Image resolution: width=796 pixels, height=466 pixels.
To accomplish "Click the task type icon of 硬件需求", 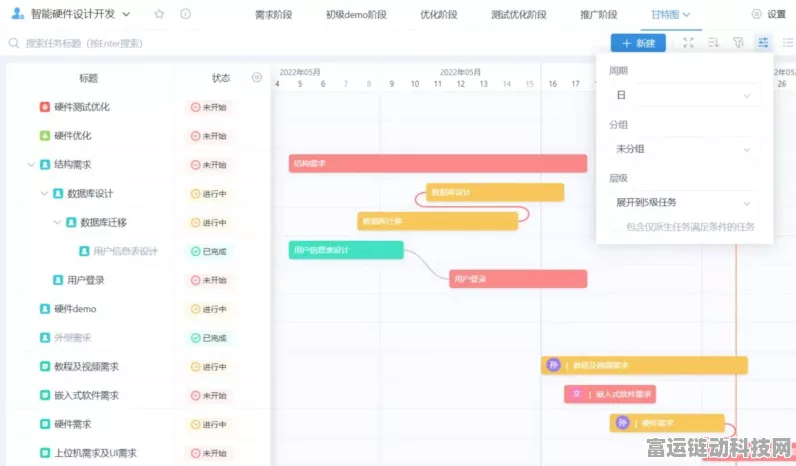I will click(45, 424).
